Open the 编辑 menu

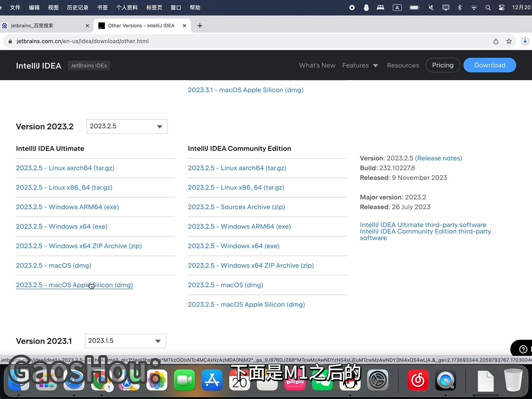(x=34, y=7)
